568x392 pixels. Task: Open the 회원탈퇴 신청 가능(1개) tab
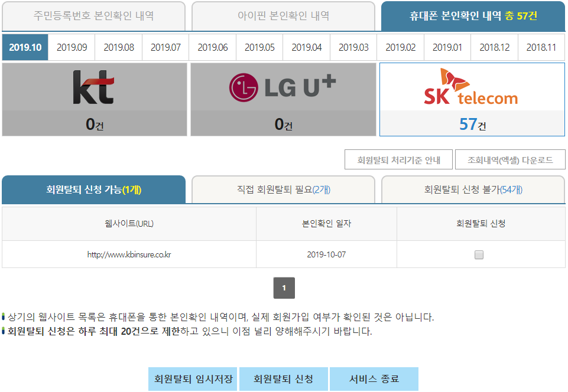93,190
